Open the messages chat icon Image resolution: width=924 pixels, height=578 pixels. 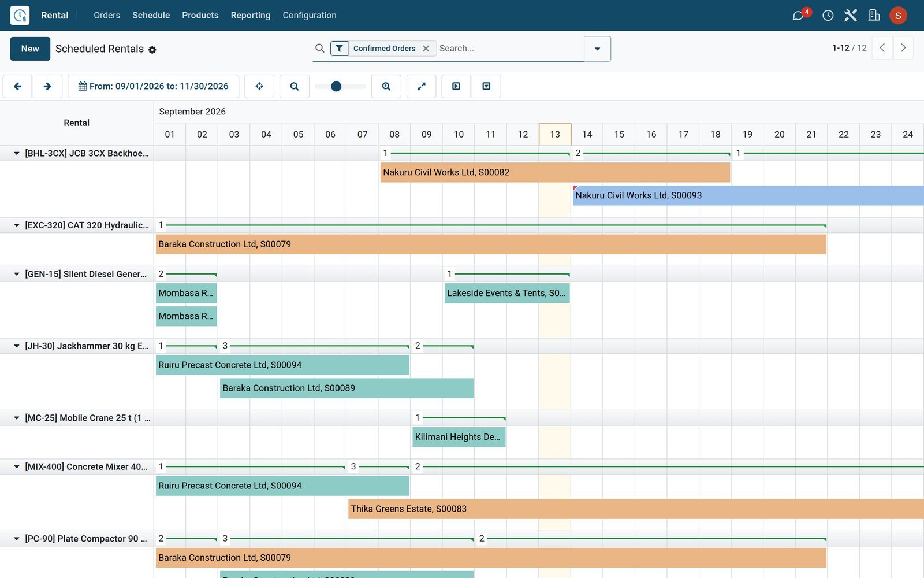[x=798, y=16]
